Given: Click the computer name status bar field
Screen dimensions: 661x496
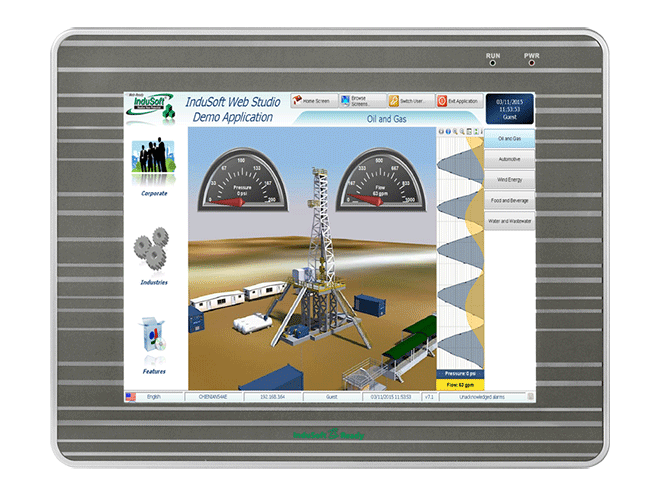Looking at the screenshot, I should 213,397.
